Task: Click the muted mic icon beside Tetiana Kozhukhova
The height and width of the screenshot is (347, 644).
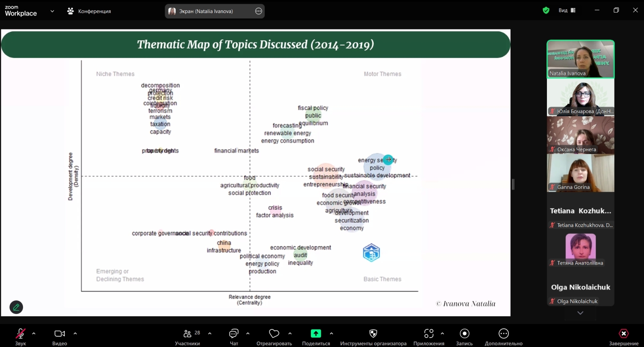Action: (x=552, y=225)
